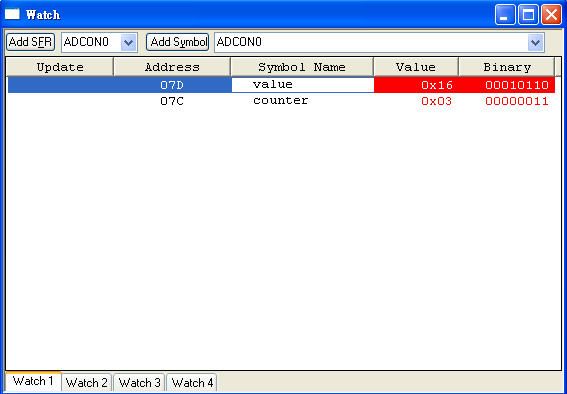Viewport: 567px width, 394px height.
Task: Select binary 00010110 cell
Action: [507, 85]
